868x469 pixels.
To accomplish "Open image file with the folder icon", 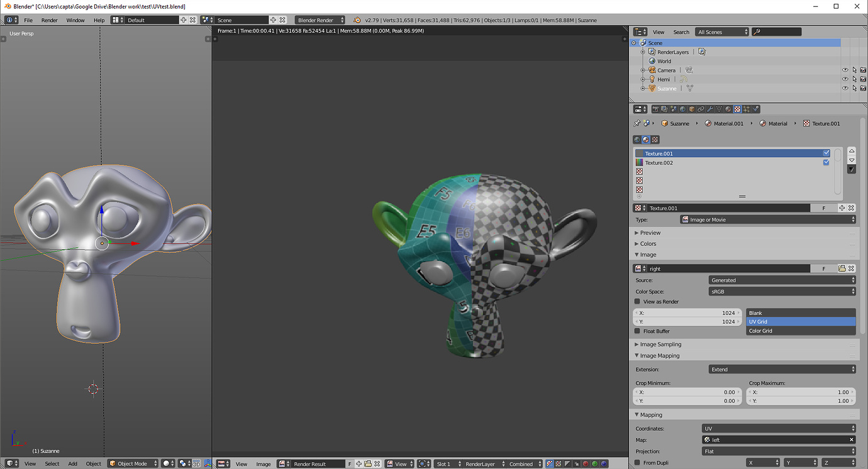I will pyautogui.click(x=842, y=268).
